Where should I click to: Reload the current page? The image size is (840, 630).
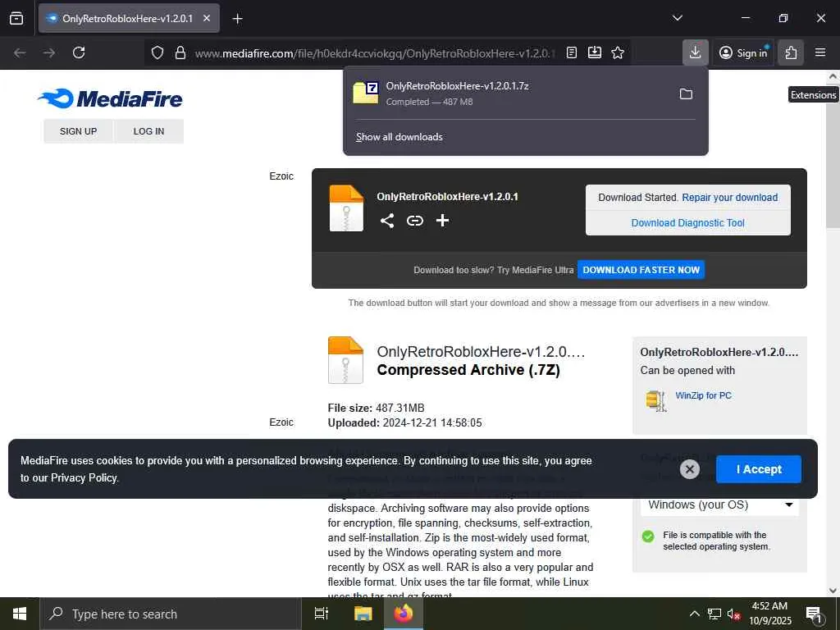(x=79, y=52)
